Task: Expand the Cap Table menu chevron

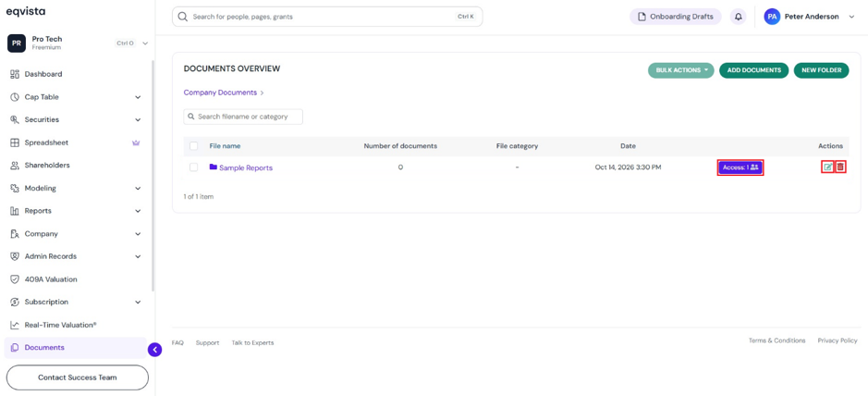Action: point(138,97)
